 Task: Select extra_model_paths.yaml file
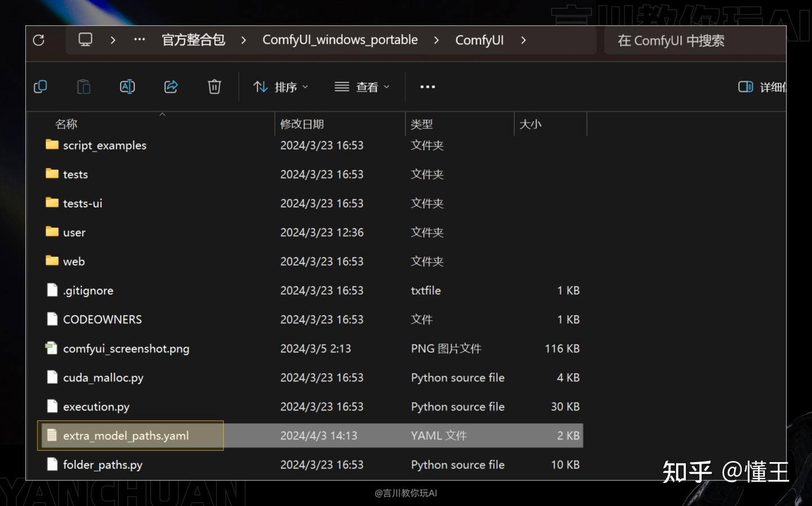(126, 435)
